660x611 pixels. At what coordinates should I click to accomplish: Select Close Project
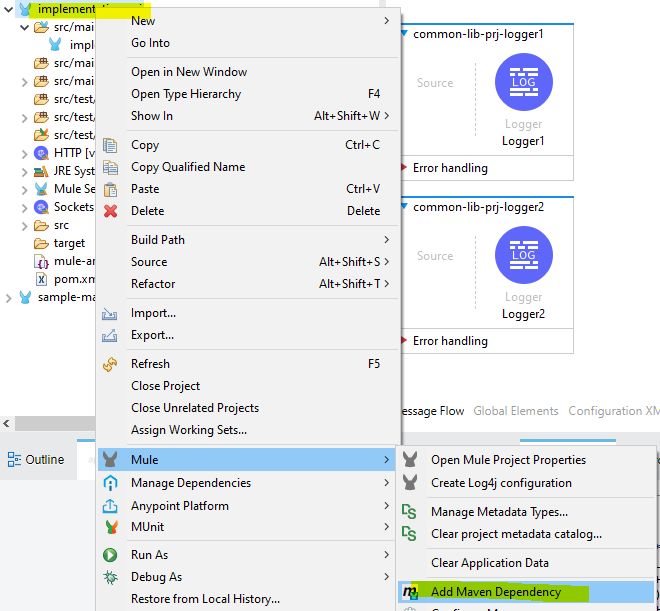[x=248, y=386]
